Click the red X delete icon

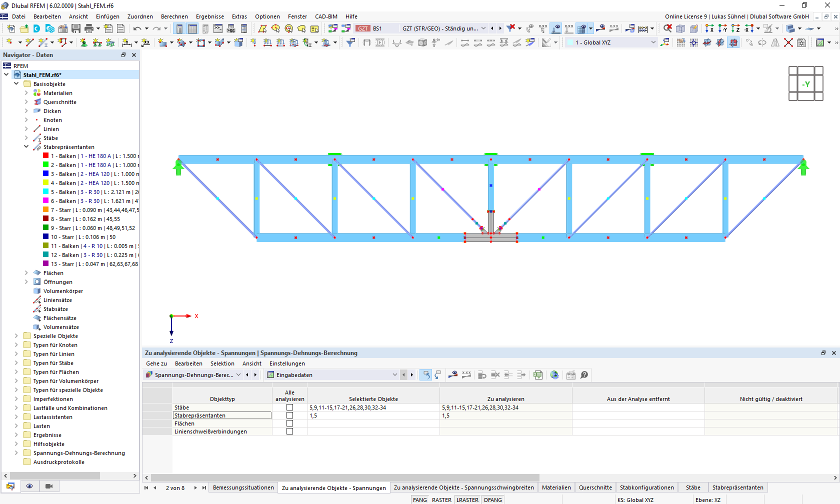(788, 42)
